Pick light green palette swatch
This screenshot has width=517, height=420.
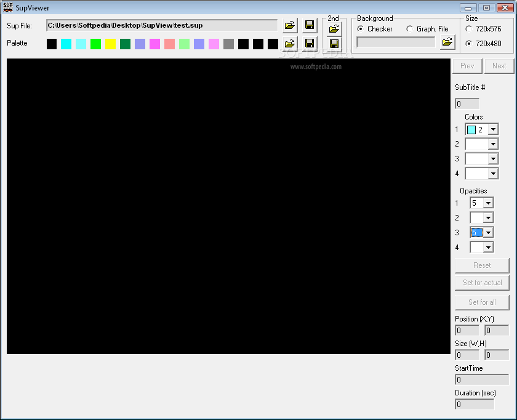pos(184,44)
